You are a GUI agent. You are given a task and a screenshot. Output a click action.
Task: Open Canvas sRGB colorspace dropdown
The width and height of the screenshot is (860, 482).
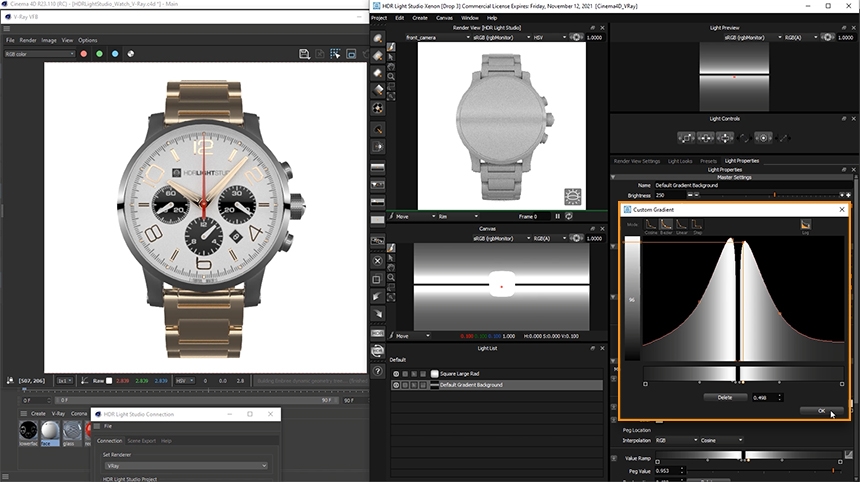(501, 239)
